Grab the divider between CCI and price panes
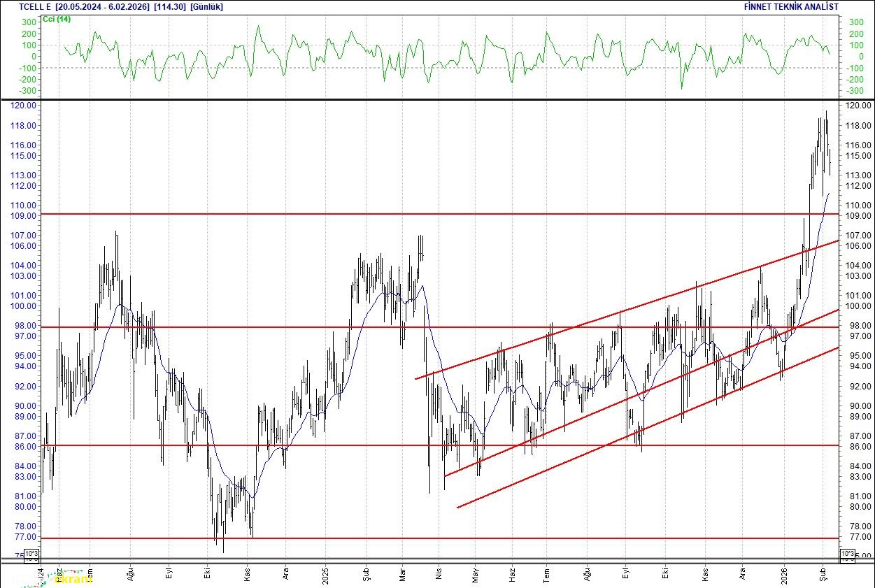The width and height of the screenshot is (875, 588). coord(437,100)
